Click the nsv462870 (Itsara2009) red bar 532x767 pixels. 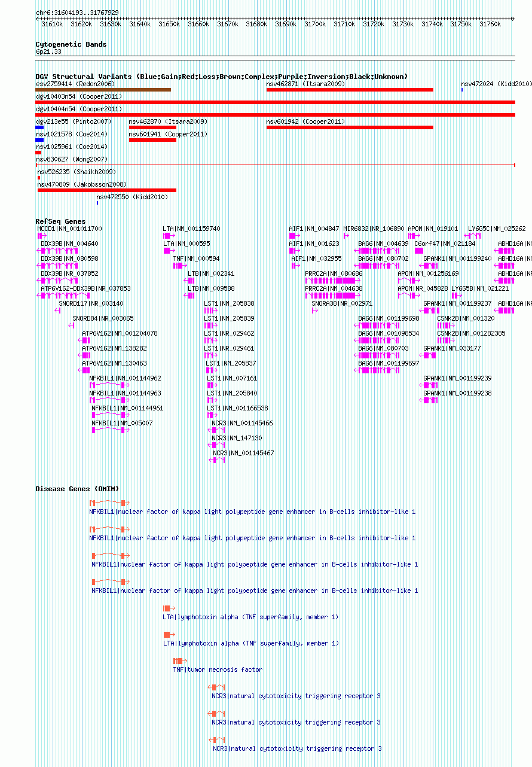point(152,127)
